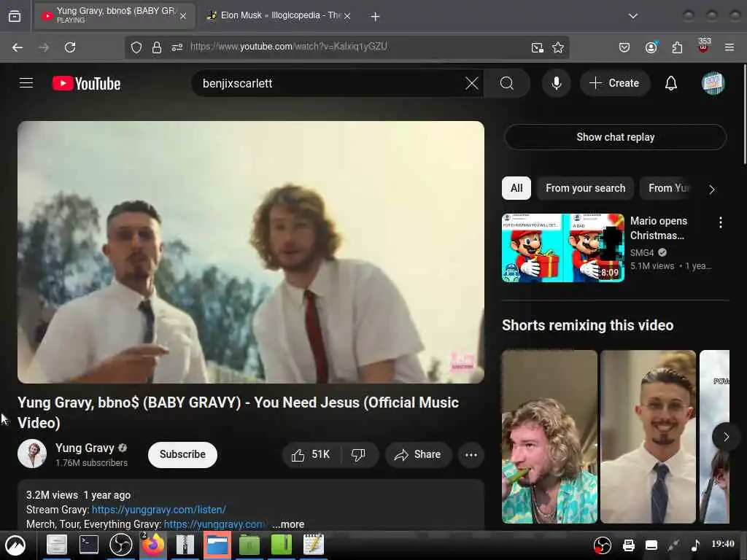Open the Mario opens Christmas video title
Image resolution: width=747 pixels, height=560 pixels.
click(659, 228)
